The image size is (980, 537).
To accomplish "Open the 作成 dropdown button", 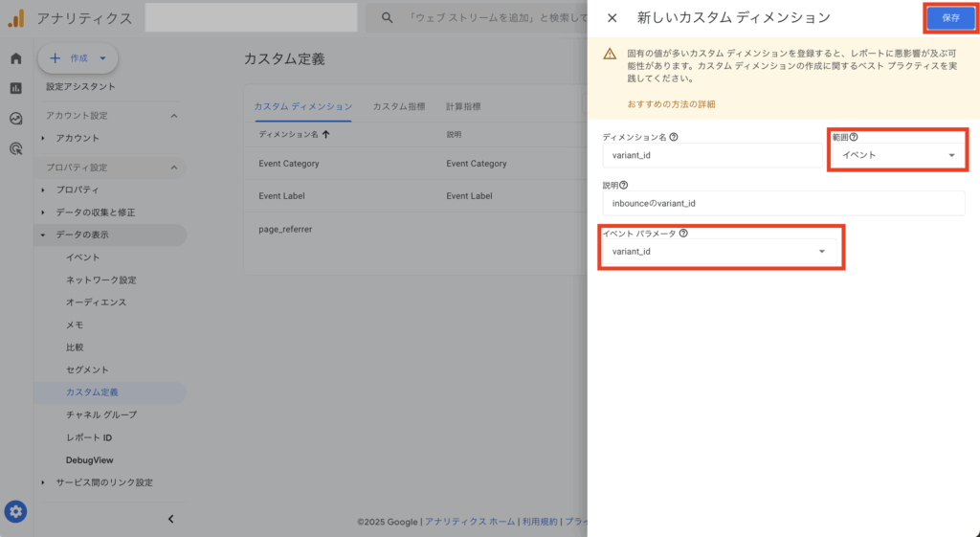I will (x=78, y=58).
